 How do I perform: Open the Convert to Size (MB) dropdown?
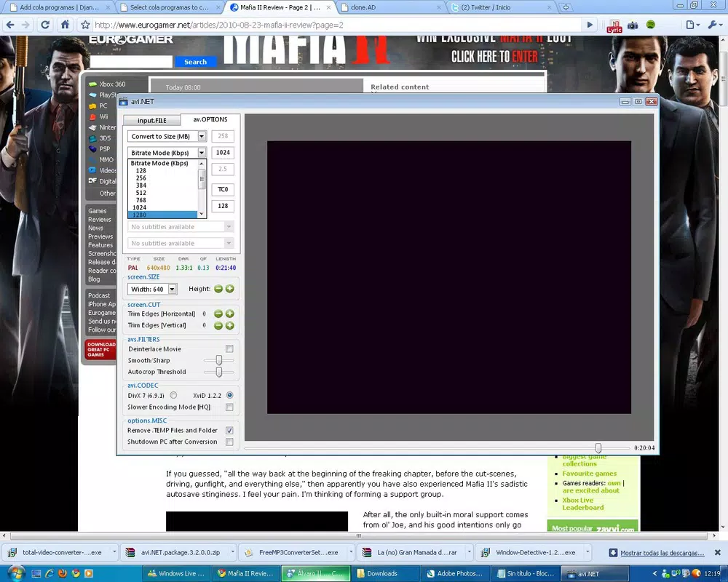[202, 136]
